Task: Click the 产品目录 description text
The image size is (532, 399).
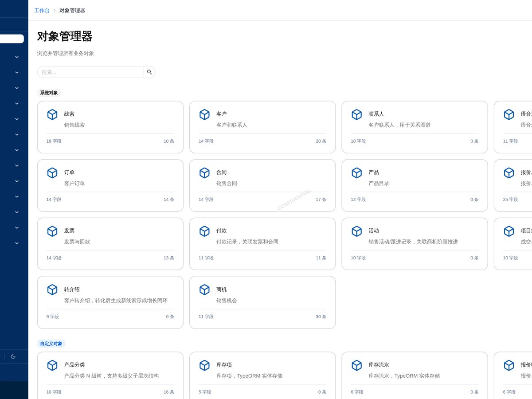Action: tap(379, 184)
